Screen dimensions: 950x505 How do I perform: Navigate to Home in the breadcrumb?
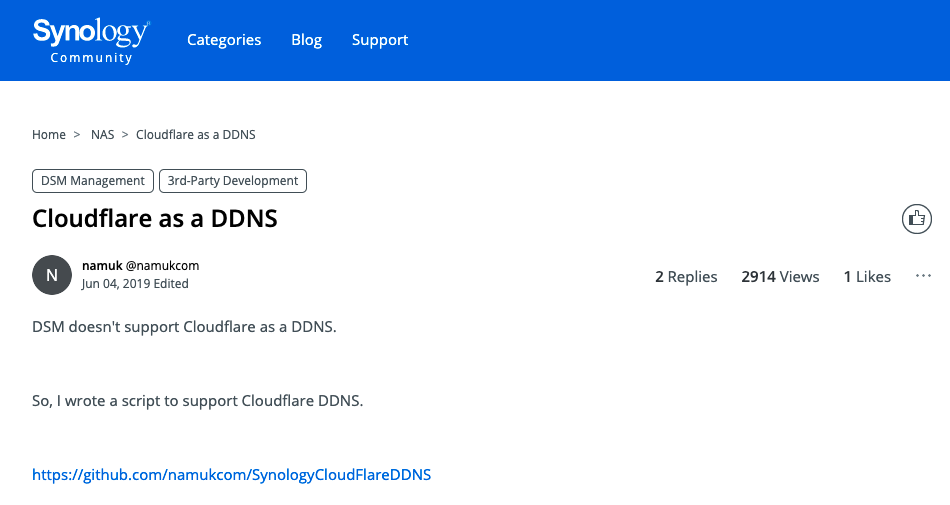click(x=49, y=134)
